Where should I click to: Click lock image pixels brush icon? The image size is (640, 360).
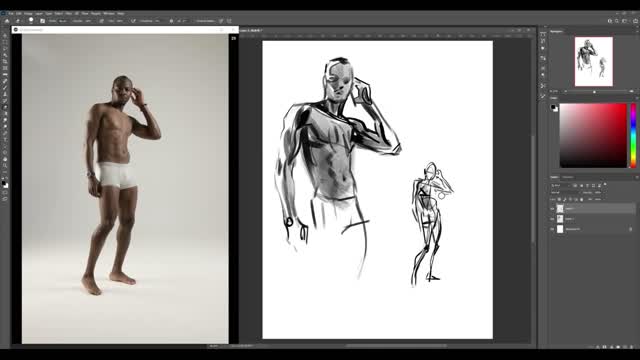click(x=565, y=200)
